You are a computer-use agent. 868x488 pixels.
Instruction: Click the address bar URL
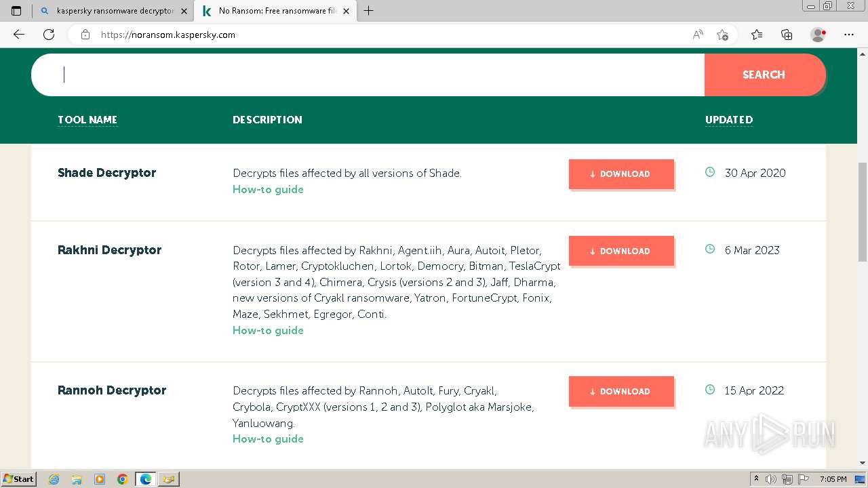tap(168, 35)
